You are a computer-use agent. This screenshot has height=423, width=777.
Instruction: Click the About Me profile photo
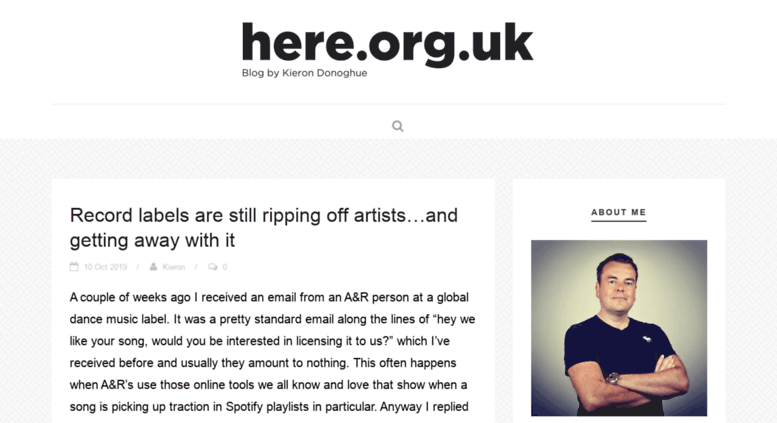pos(619,328)
